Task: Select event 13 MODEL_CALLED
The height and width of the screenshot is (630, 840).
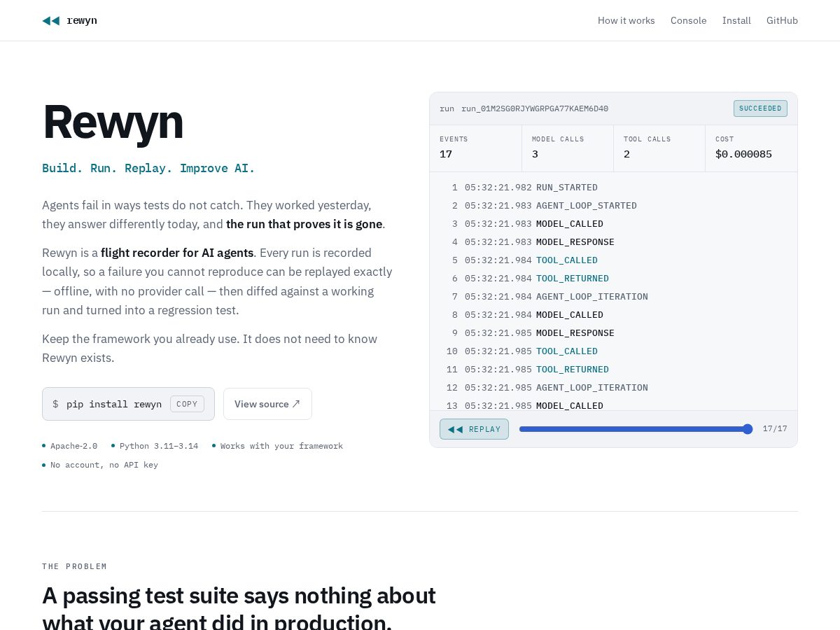Action: pos(613,405)
